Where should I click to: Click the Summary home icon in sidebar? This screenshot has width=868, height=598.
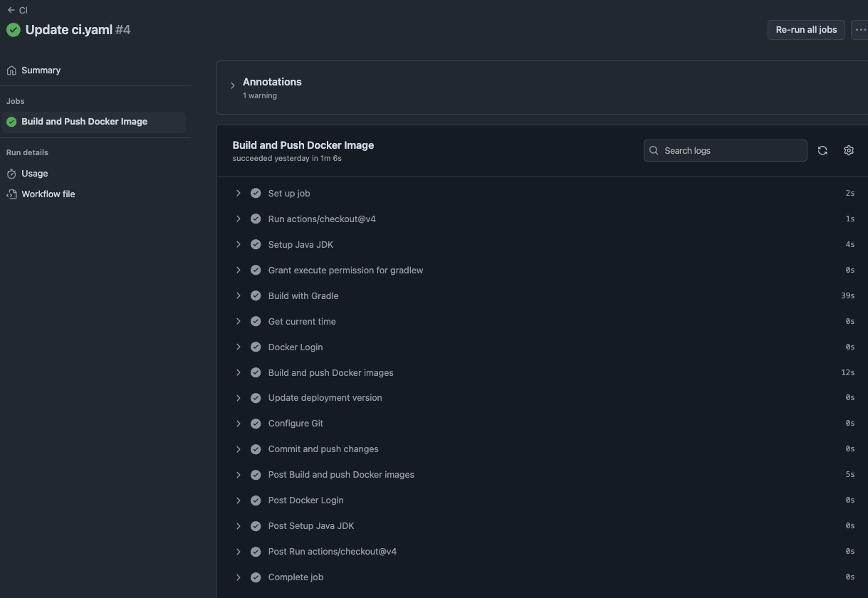click(x=11, y=70)
